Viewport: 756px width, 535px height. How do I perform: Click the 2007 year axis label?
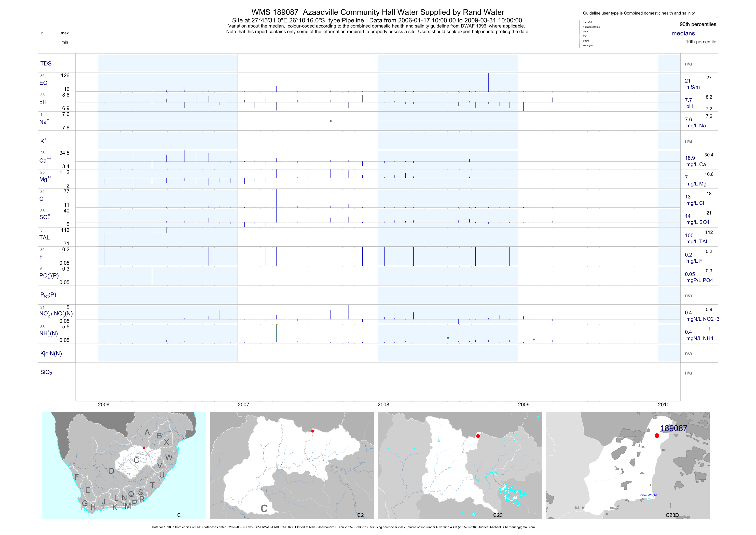(x=243, y=405)
